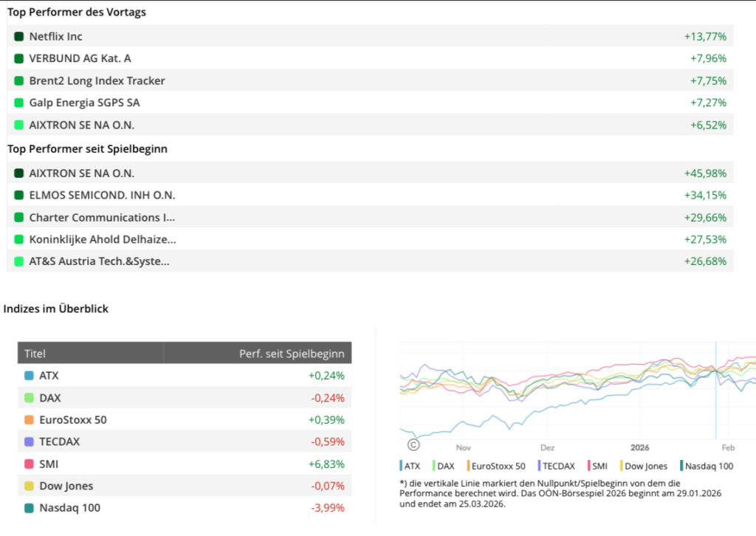Click the vertical Spielbeginn marker line in the chart
Viewport: 756px width, 536px height.
(715, 391)
